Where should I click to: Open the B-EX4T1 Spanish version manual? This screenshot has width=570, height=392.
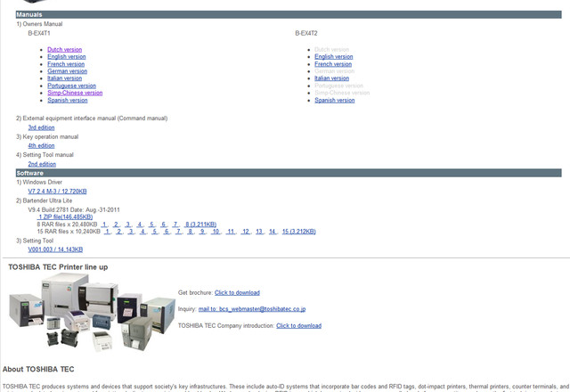(x=68, y=101)
